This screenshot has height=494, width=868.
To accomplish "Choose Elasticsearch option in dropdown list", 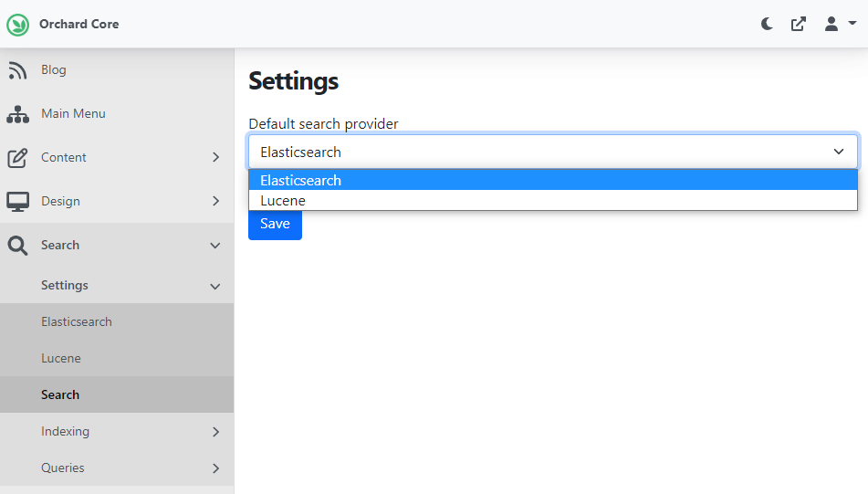I will 553,180.
